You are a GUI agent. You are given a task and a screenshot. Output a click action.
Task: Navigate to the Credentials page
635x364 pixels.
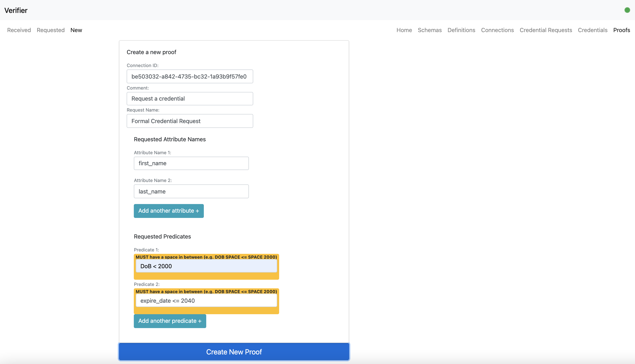point(593,30)
